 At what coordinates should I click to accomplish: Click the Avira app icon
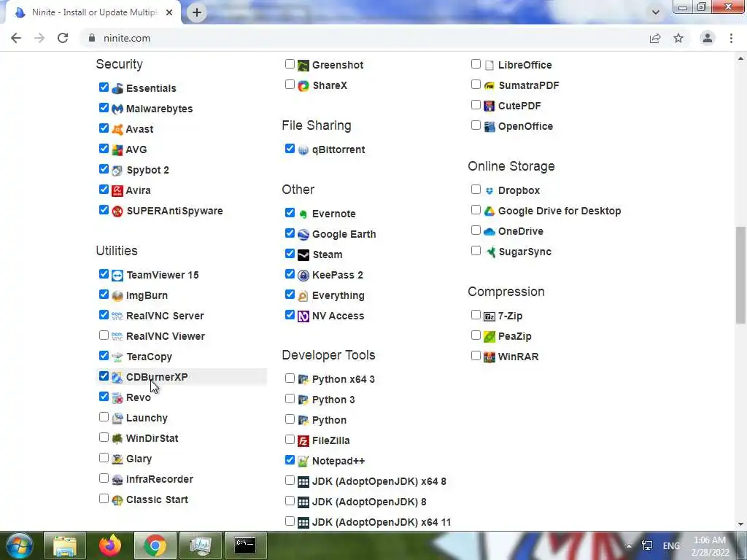coord(117,190)
